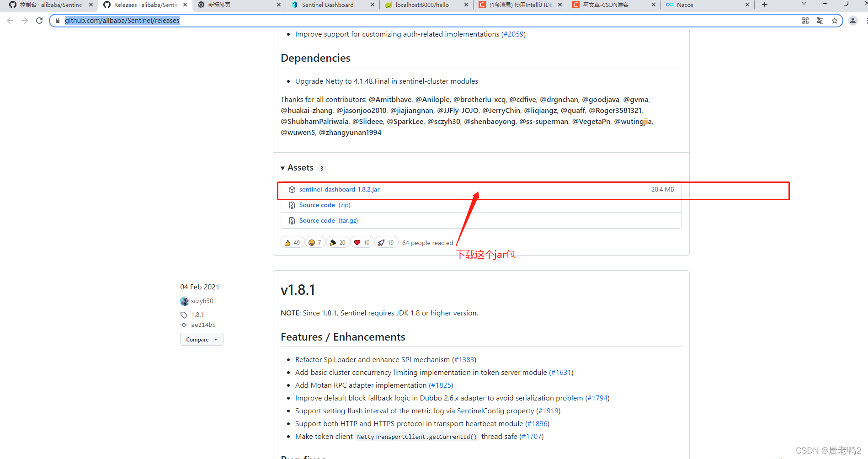Click the package icon beside sentinel-dashboard jar
The width and height of the screenshot is (868, 459).
tap(292, 189)
